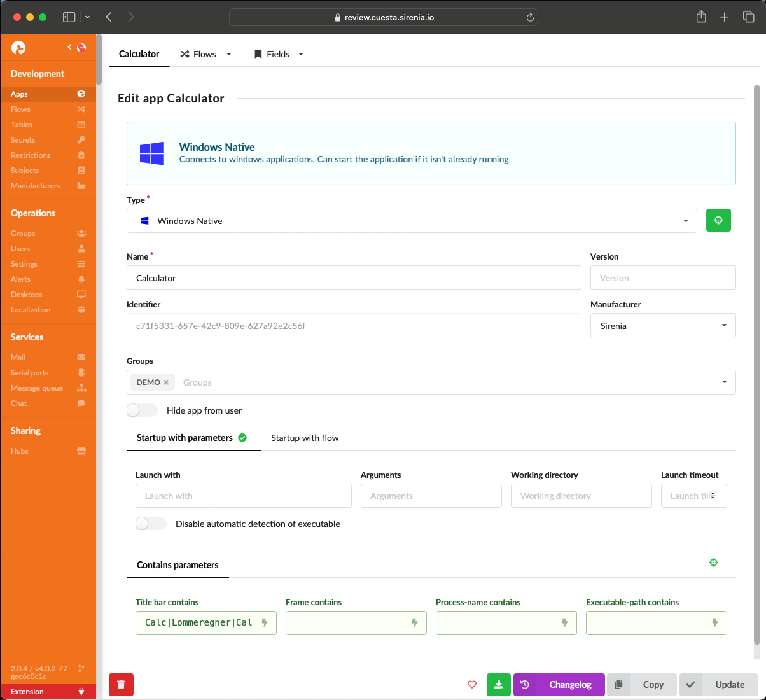The height and width of the screenshot is (700, 766).
Task: Click the version branch icon in sidebar footer
Action: (81, 669)
